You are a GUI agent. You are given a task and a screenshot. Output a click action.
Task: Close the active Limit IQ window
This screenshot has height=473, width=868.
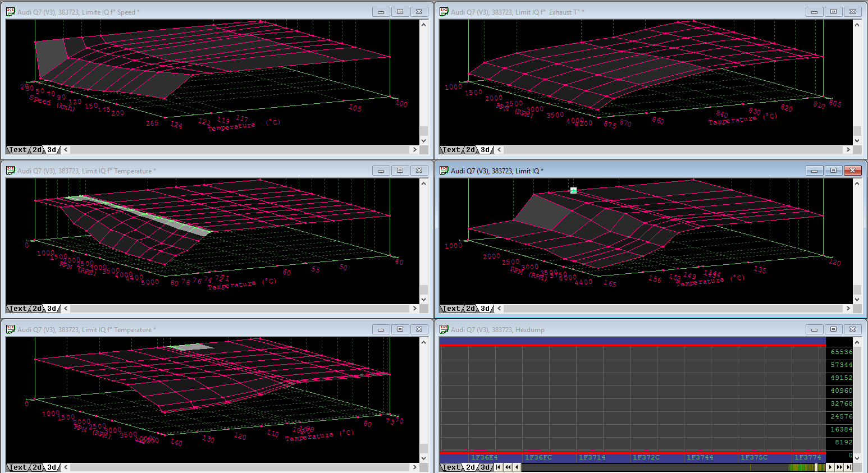pos(852,171)
